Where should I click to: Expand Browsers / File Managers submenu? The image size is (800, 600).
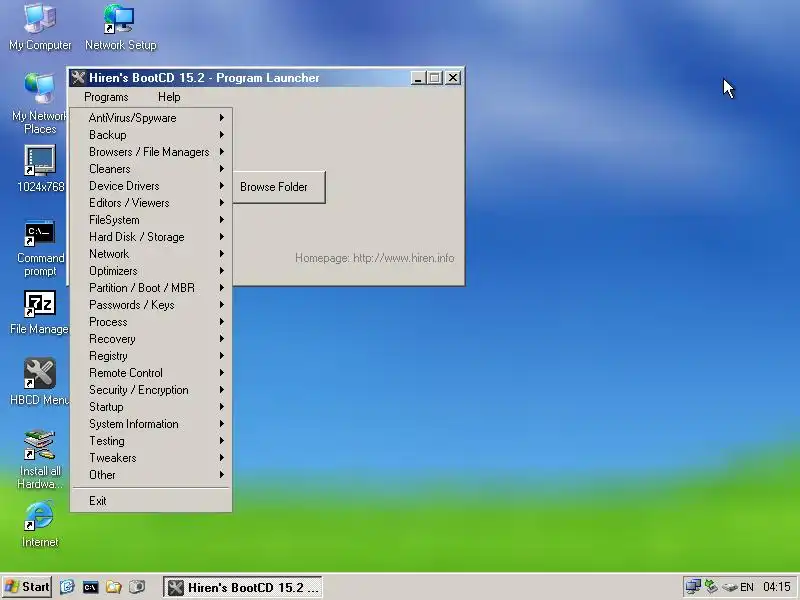[x=151, y=152]
